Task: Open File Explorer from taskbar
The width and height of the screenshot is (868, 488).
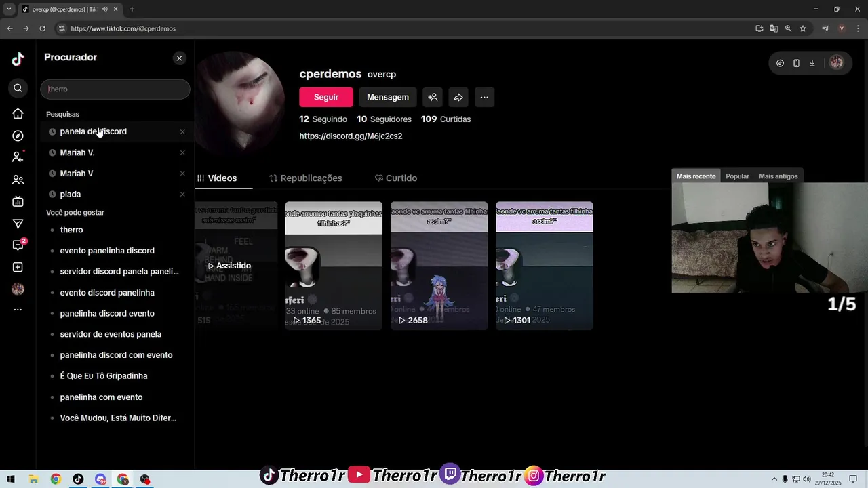Action: [x=33, y=479]
